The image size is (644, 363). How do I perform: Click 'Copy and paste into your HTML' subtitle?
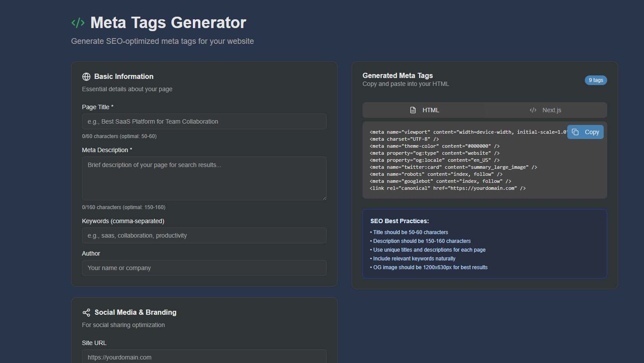point(406,84)
